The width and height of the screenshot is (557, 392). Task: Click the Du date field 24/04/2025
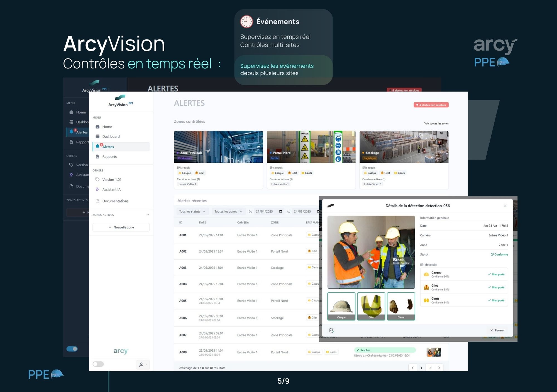[269, 211]
